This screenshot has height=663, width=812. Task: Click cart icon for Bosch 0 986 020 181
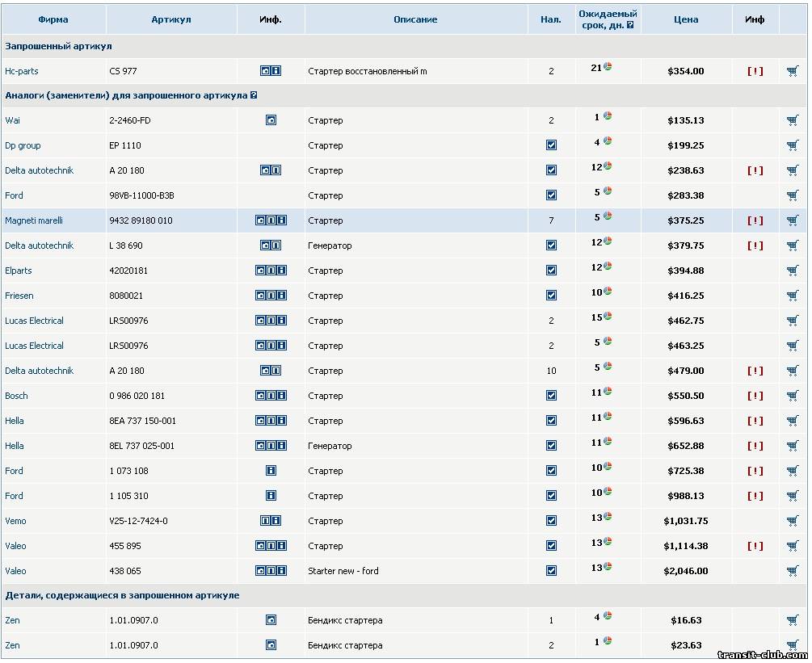tap(793, 396)
